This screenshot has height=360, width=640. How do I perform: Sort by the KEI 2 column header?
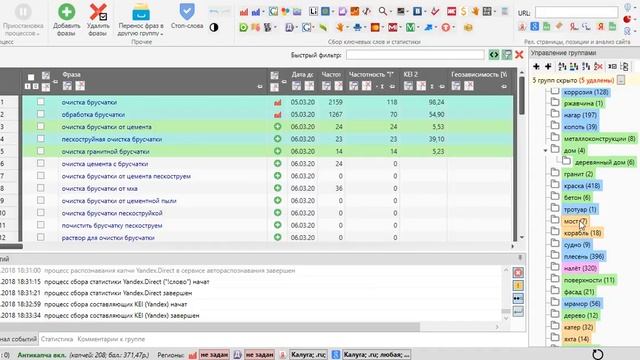410,74
